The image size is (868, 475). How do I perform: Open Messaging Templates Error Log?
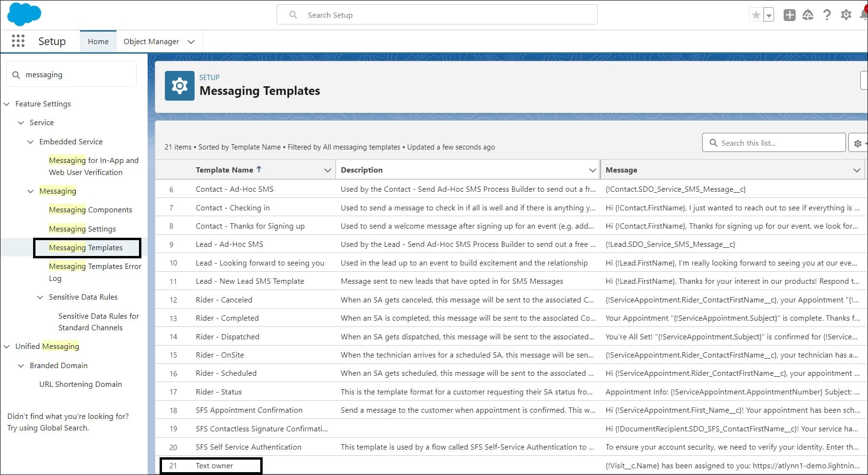[95, 272]
